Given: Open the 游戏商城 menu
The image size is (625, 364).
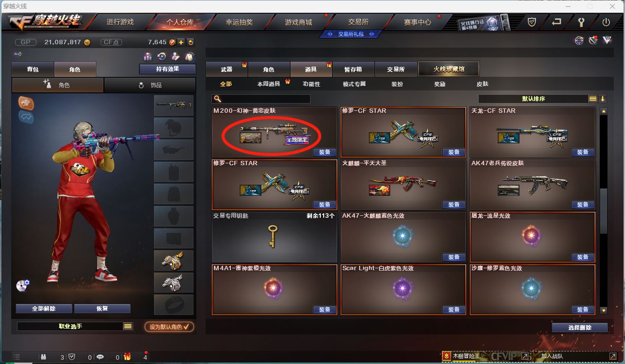Looking at the screenshot, I should 298,22.
